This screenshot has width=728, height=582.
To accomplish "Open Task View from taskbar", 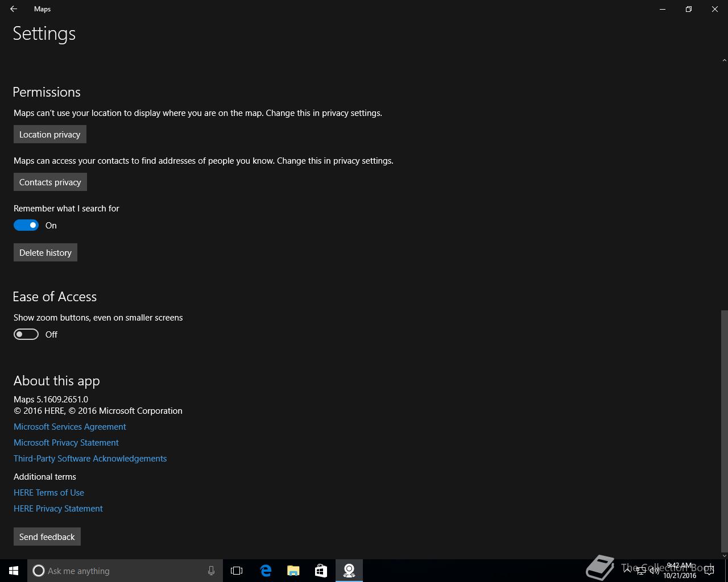I will 237,571.
